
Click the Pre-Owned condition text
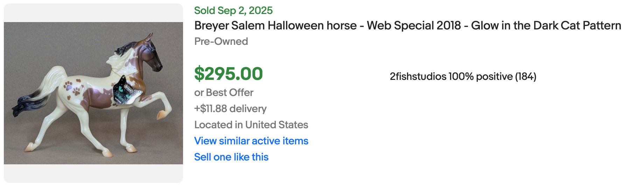pyautogui.click(x=221, y=41)
